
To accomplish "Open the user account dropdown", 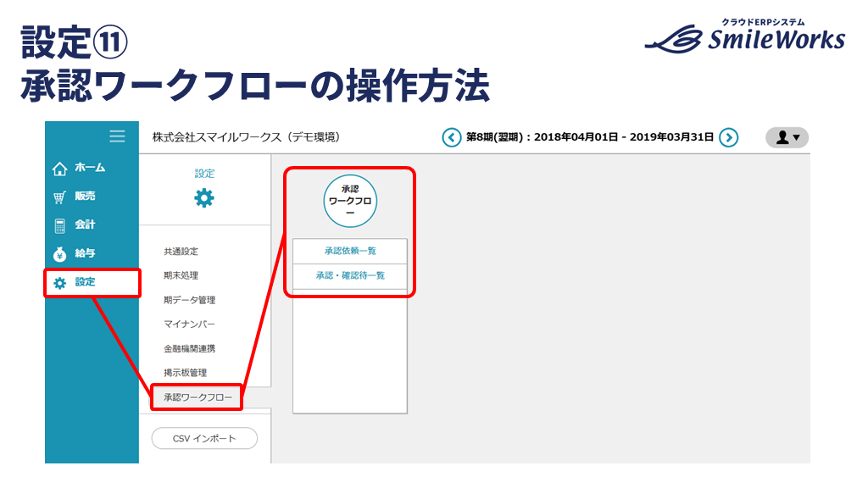I will pos(787,137).
